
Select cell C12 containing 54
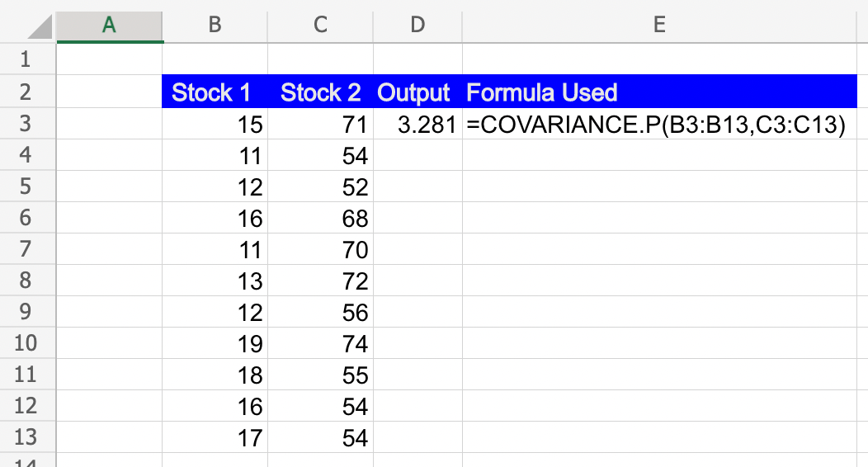click(x=320, y=406)
